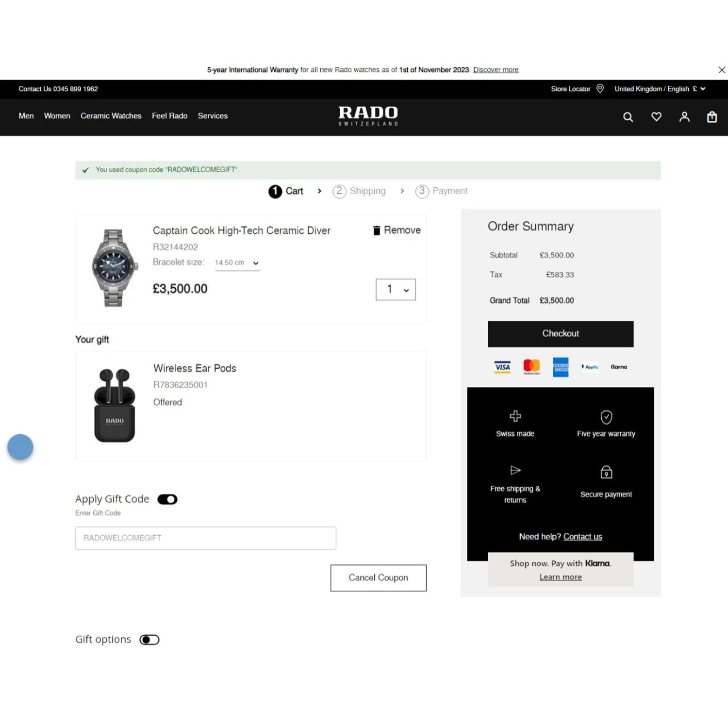Click the Secure payment lock icon
The image size is (728, 708).
tap(606, 472)
